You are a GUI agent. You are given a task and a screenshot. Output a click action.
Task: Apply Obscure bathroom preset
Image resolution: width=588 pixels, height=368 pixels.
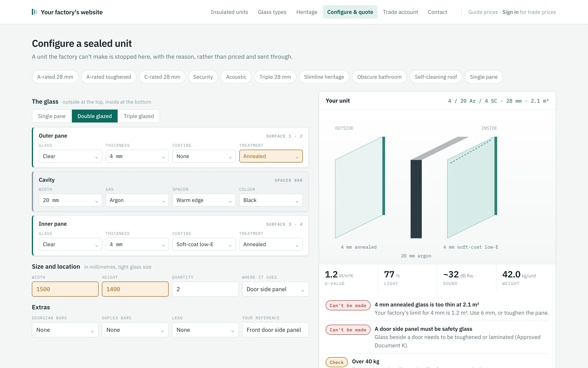click(x=379, y=77)
